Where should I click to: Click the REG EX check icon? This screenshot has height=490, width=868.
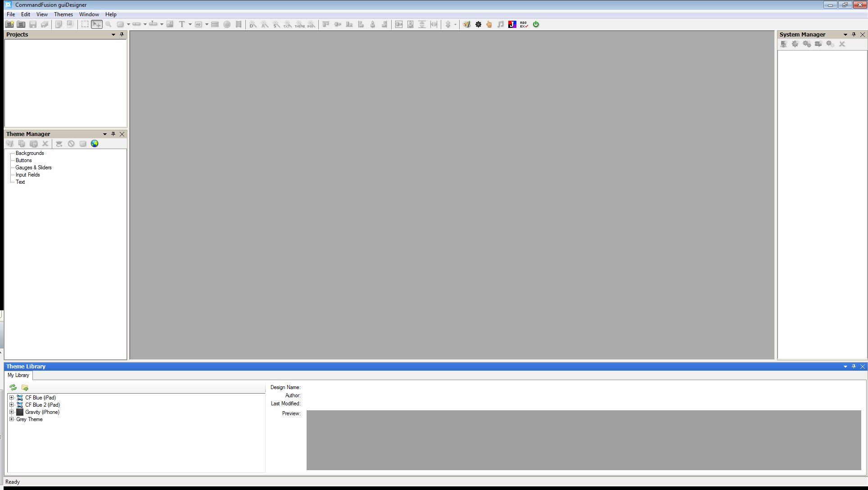[x=523, y=24]
